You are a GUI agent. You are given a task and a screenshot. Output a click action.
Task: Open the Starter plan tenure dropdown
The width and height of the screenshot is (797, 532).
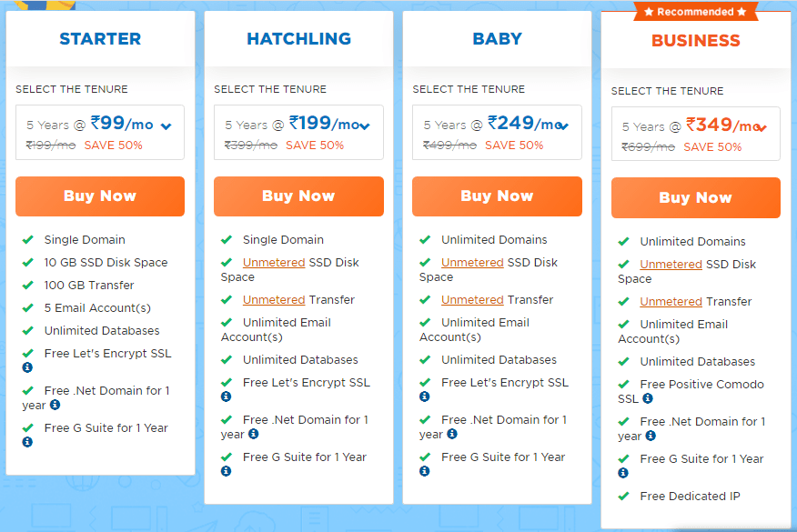(x=100, y=133)
